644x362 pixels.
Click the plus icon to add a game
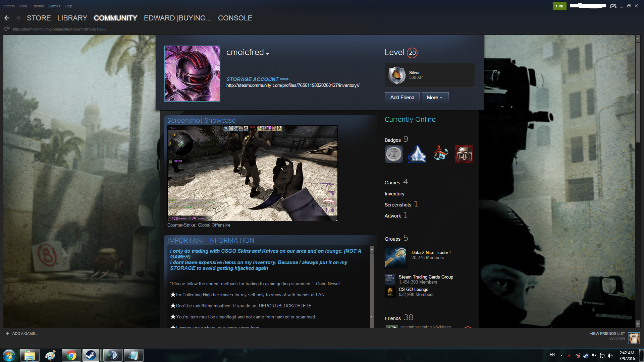click(x=8, y=334)
